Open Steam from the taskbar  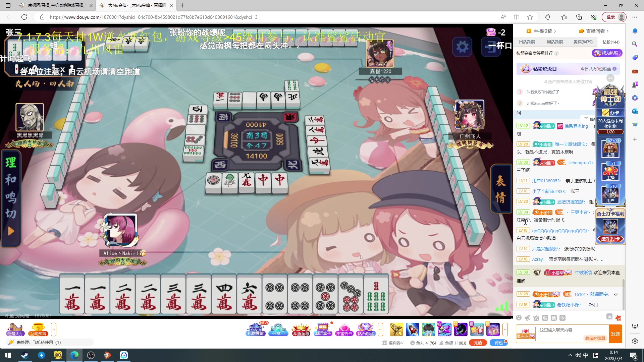[x=25, y=355]
